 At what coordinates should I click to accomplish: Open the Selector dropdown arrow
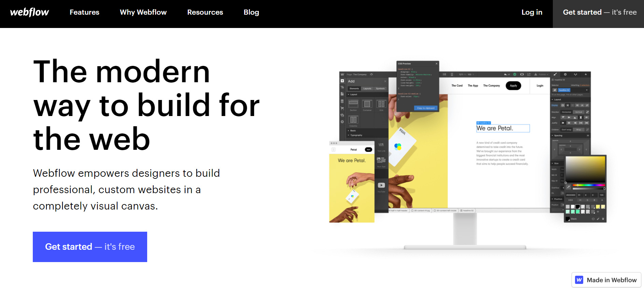[587, 90]
